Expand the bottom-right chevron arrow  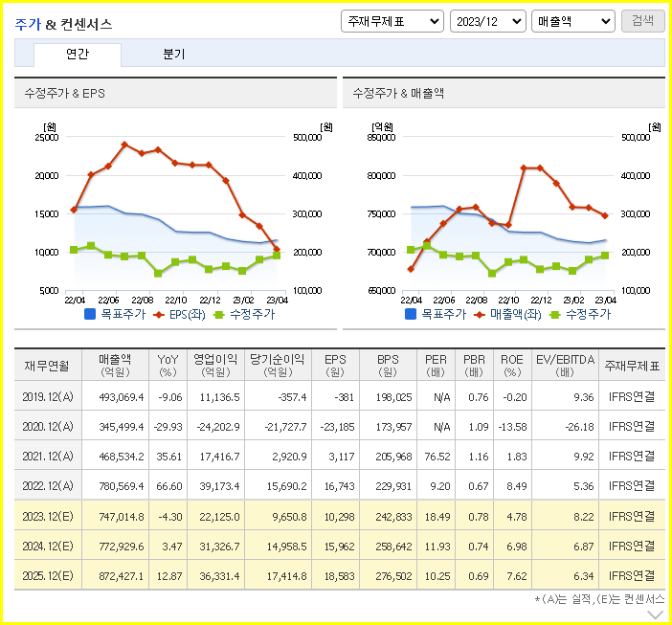[656, 615]
